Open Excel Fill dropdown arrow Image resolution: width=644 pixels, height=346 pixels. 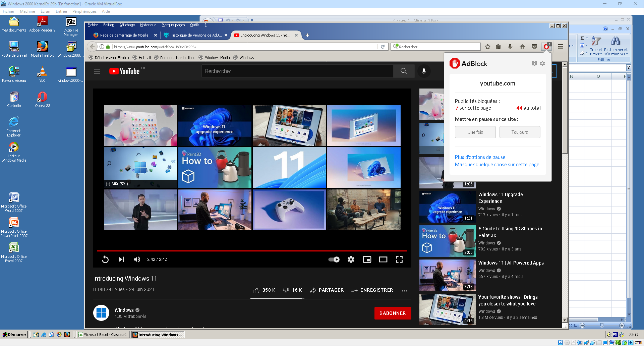(587, 46)
